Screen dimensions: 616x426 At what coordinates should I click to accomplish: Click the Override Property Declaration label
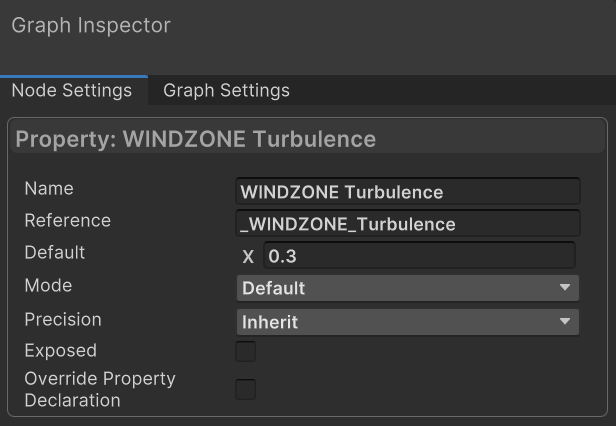click(99, 389)
